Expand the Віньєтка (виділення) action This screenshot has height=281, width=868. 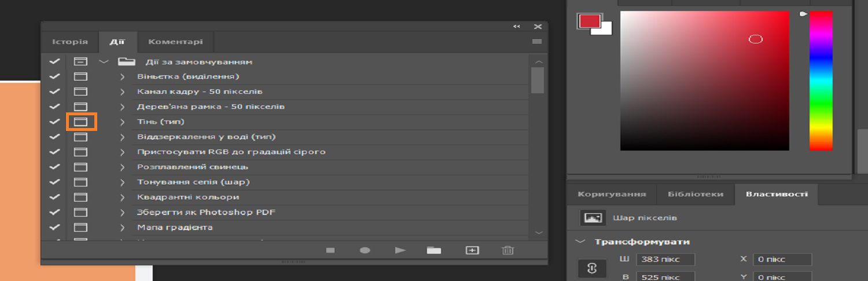122,76
